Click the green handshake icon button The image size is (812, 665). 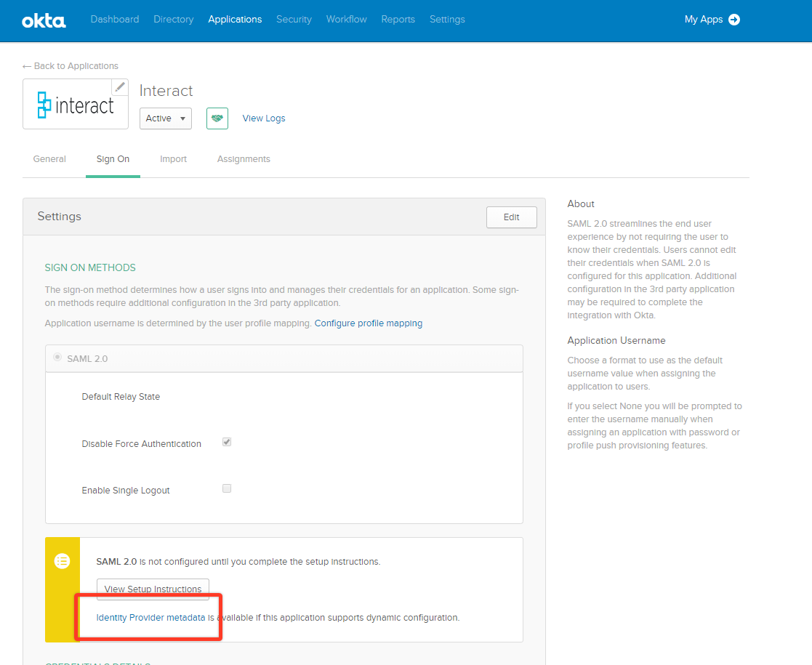[x=217, y=118]
